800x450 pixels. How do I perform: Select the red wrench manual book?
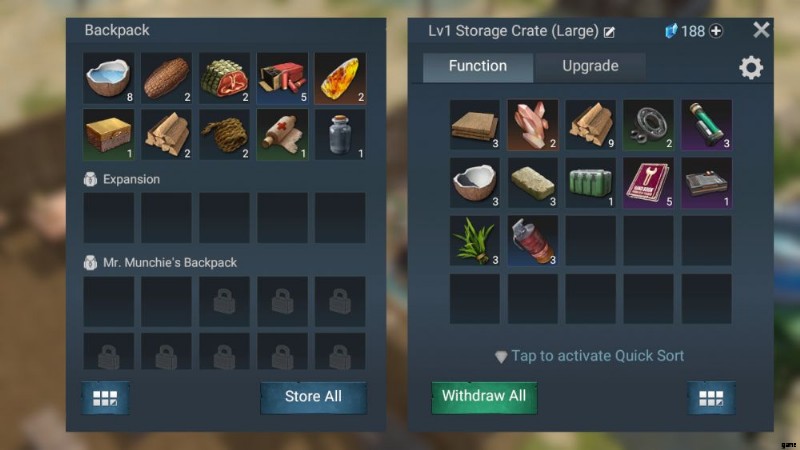[648, 183]
